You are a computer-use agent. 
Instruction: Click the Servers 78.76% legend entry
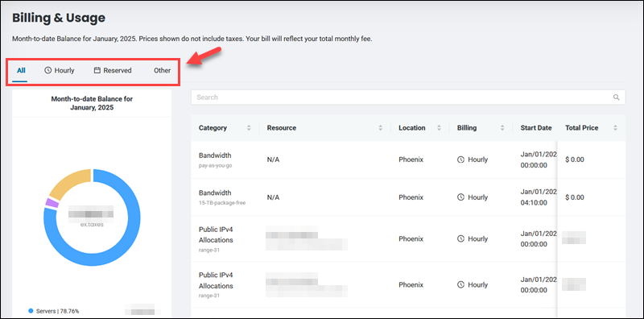(53, 311)
